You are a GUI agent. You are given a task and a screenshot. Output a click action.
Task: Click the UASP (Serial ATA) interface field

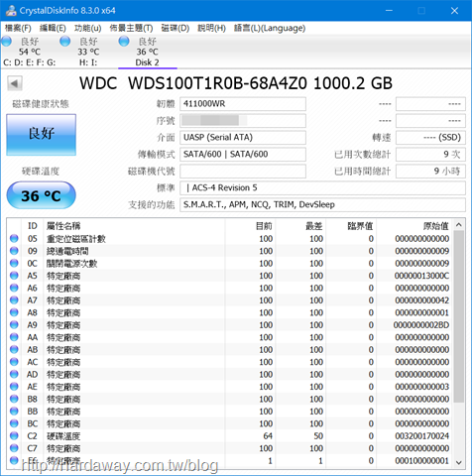click(243, 138)
